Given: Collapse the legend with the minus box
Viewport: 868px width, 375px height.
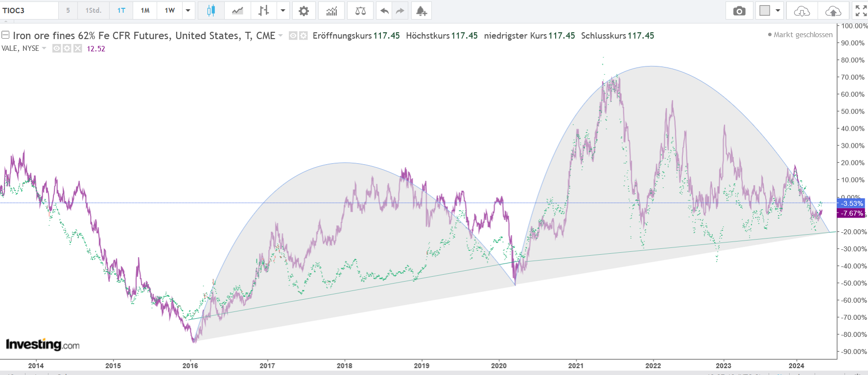Looking at the screenshot, I should click(x=5, y=35).
